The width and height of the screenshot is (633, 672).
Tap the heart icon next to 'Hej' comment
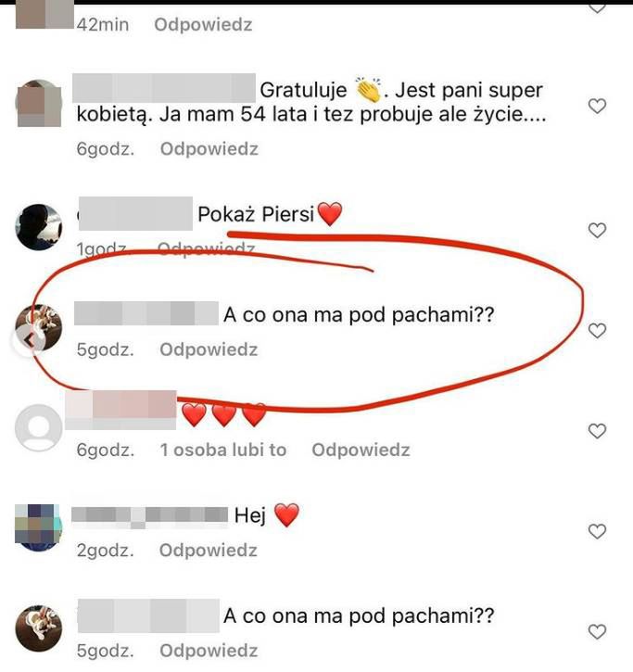tap(597, 531)
